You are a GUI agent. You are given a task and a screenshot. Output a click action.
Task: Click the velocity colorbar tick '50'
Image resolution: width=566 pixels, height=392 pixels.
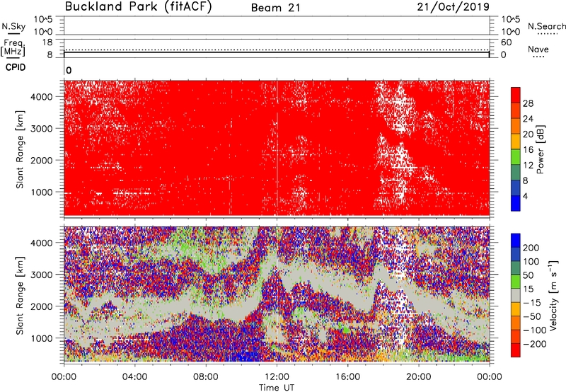pyautogui.click(x=528, y=275)
